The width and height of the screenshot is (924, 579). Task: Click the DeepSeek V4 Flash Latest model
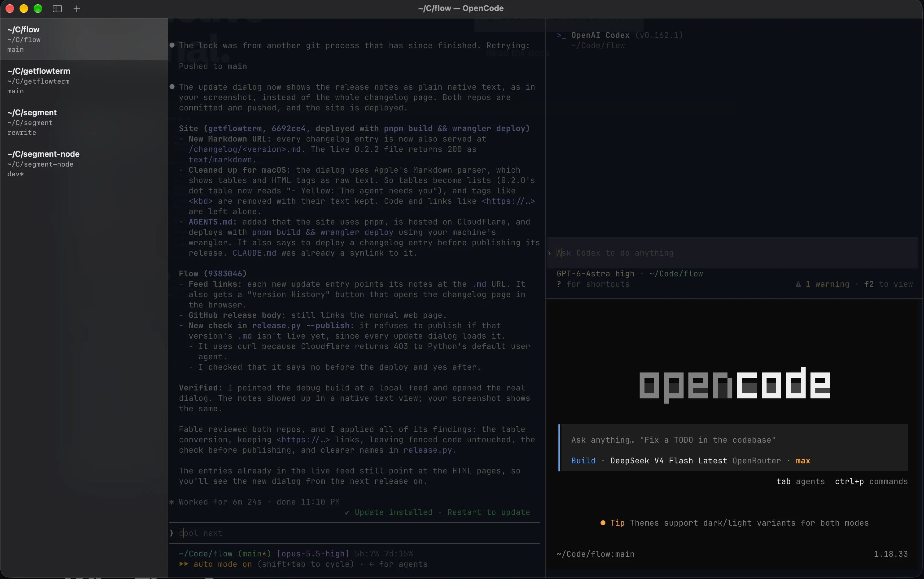669,461
